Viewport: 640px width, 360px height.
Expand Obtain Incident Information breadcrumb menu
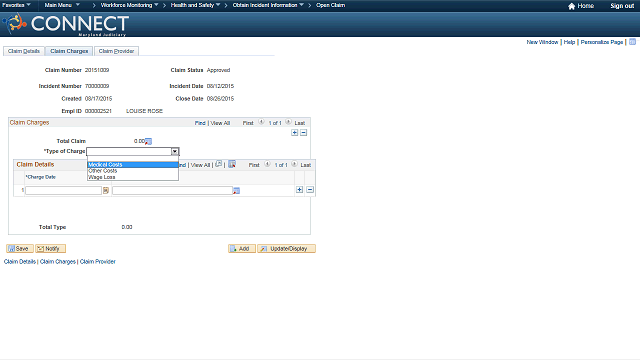coord(268,5)
